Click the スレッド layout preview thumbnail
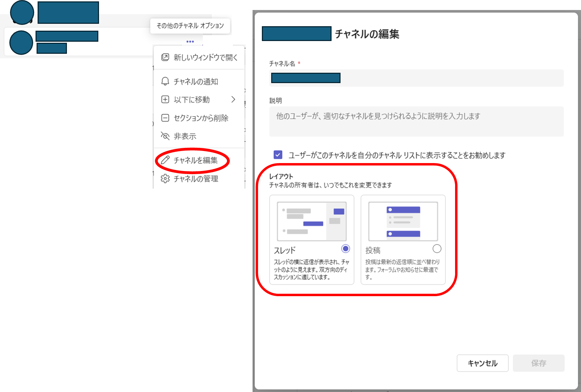This screenshot has height=392, width=581. 312,221
